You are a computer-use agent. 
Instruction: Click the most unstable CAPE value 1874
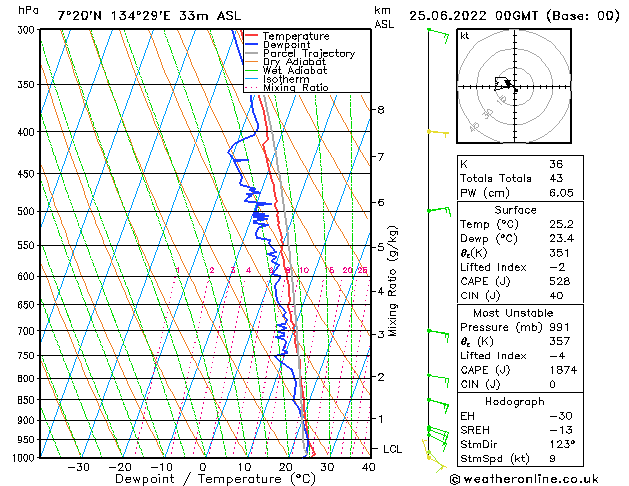coord(563,370)
